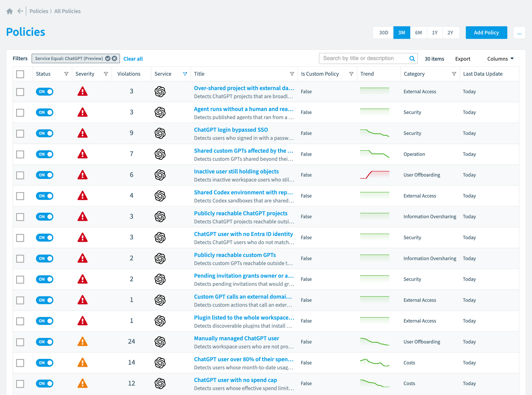Select the 6M time range
Screen dimensions: 532x395
tap(418, 33)
